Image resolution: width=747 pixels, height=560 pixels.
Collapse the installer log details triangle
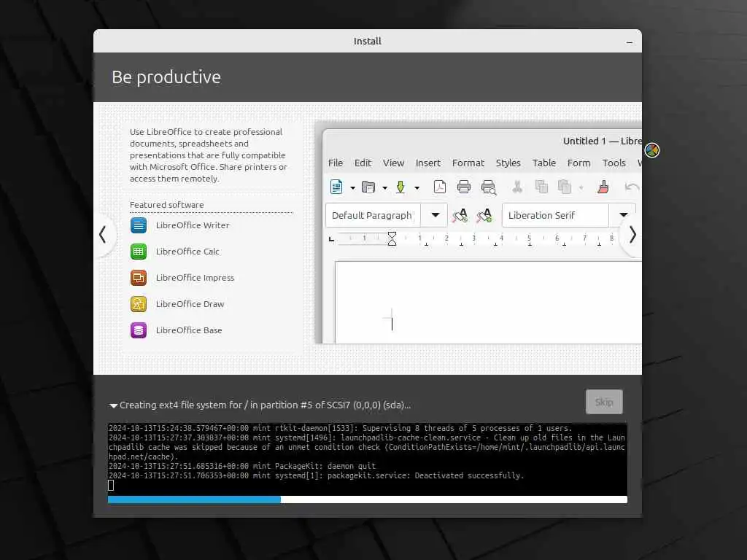tap(113, 405)
